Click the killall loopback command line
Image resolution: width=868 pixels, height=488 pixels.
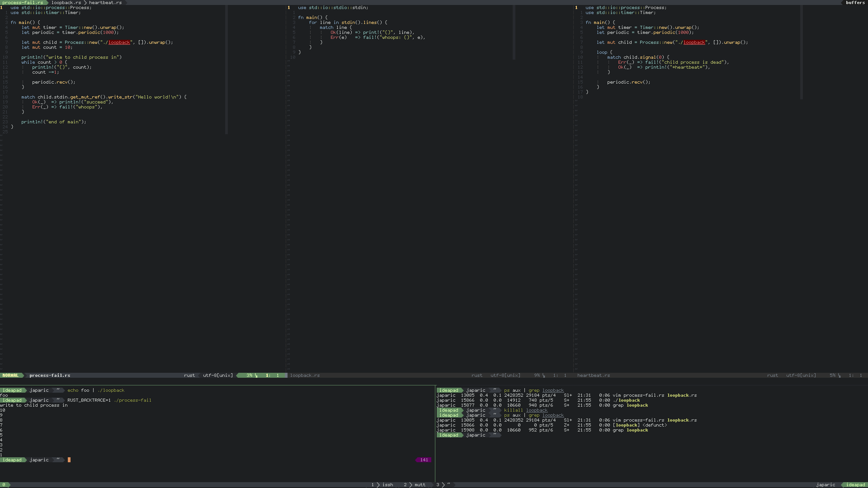[525, 410]
